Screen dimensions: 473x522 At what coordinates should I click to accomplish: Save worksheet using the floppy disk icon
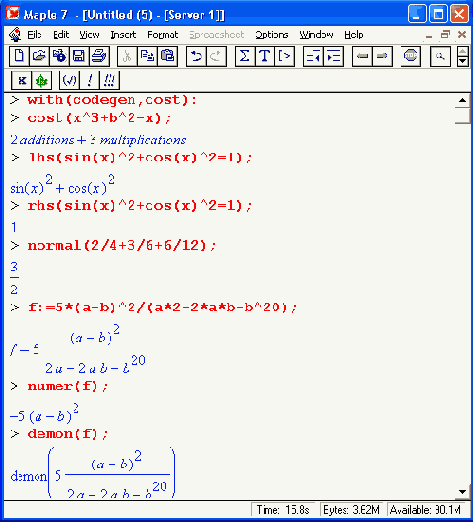pyautogui.click(x=79, y=56)
